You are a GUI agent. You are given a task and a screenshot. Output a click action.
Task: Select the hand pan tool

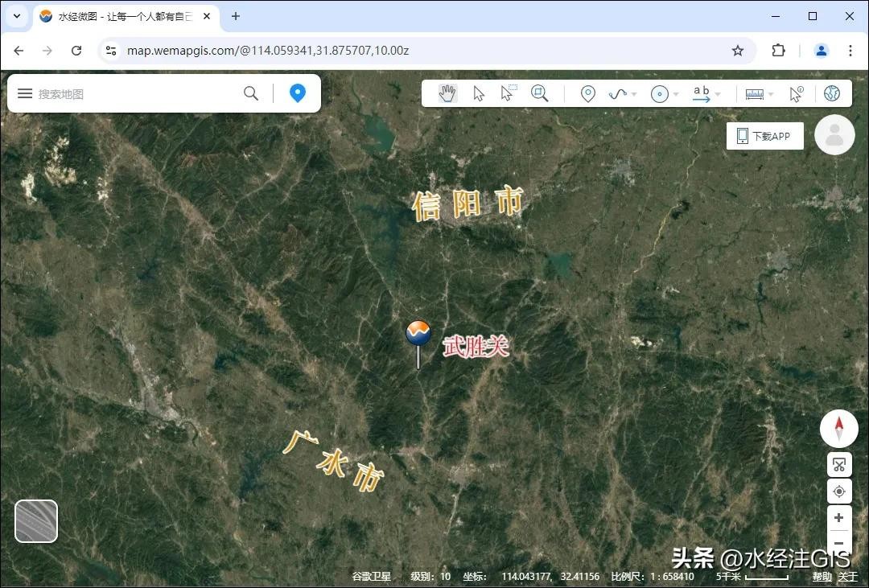[x=447, y=94]
